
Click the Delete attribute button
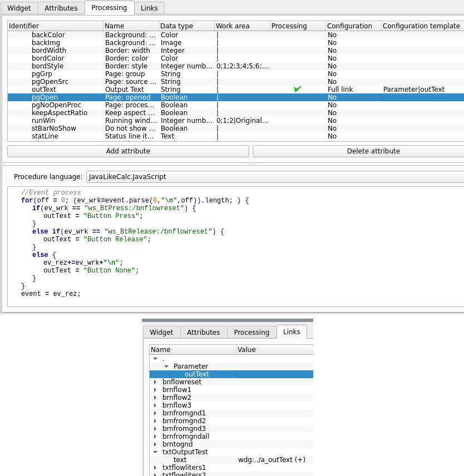point(358,151)
